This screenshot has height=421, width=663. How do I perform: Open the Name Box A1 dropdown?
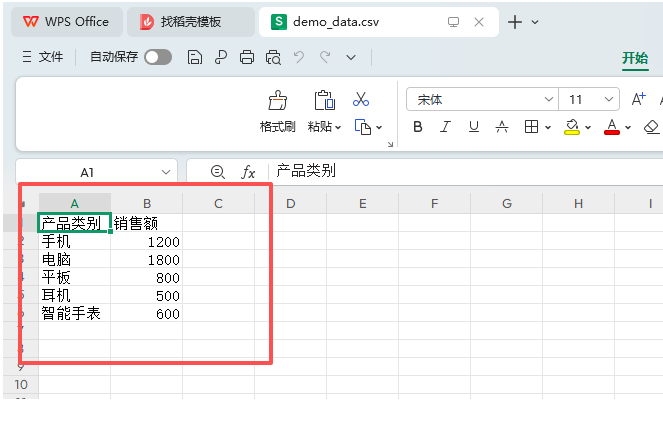point(166,172)
